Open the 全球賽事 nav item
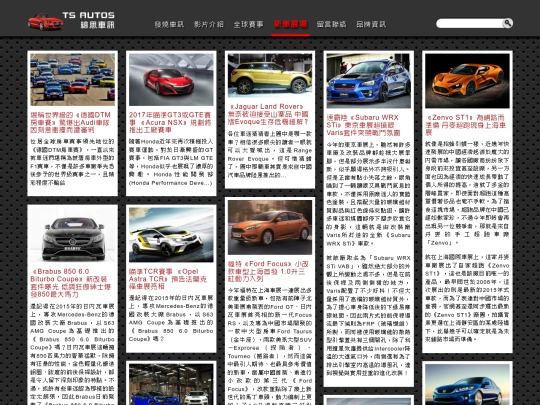The width and height of the screenshot is (540, 405). coord(248,24)
